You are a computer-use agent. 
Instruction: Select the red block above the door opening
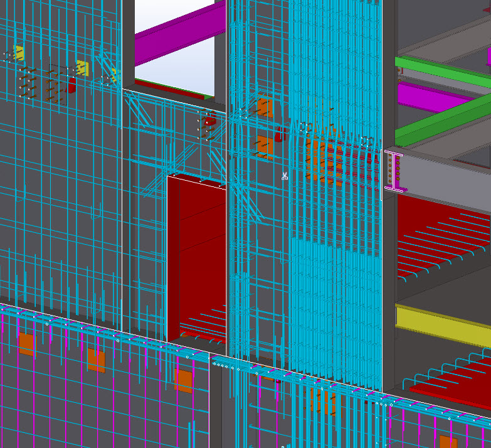pyautogui.click(x=209, y=119)
